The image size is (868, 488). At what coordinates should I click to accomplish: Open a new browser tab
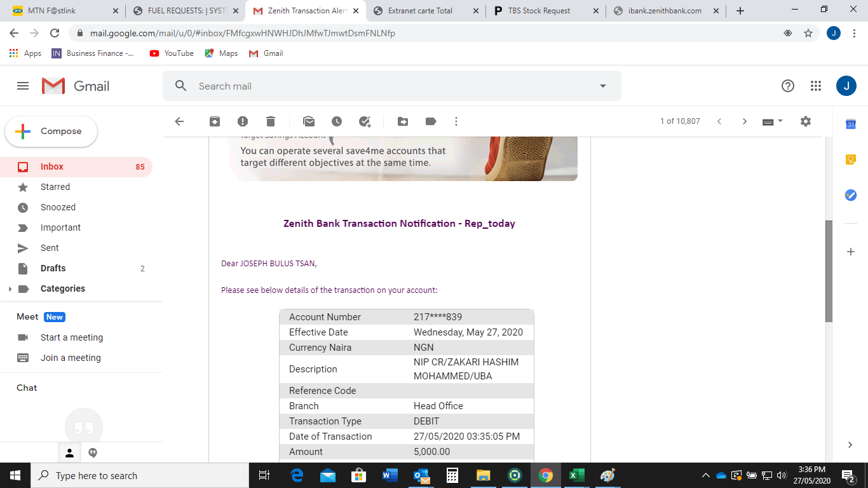pos(740,11)
